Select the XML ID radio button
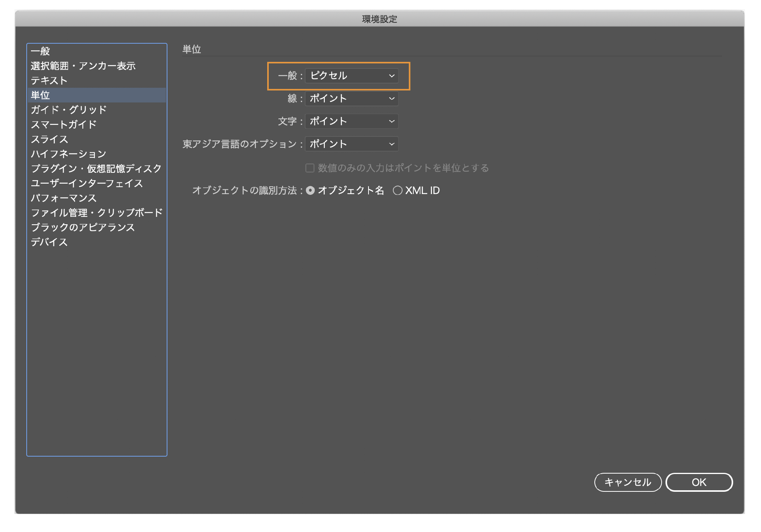Viewport: 761px width, 532px height. [398, 191]
